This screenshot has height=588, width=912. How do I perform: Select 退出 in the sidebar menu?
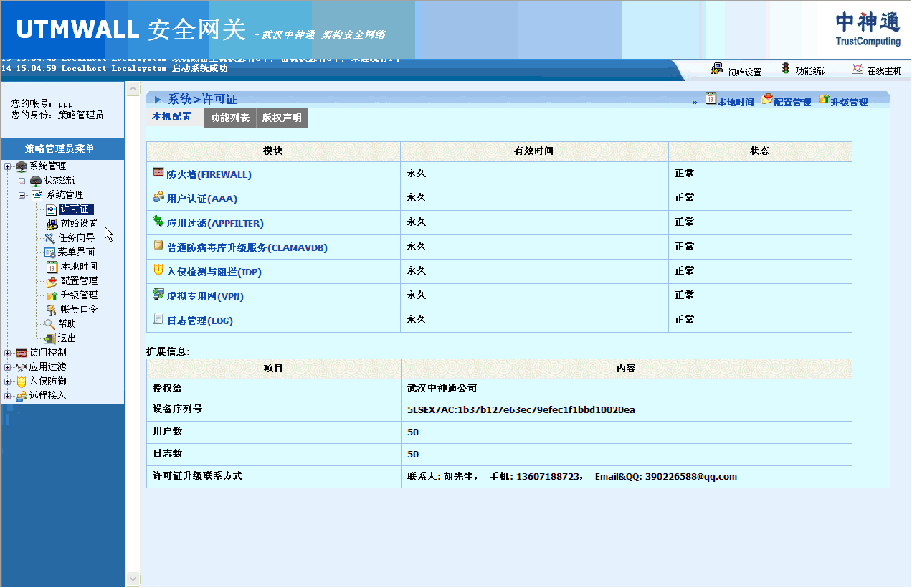[x=67, y=338]
